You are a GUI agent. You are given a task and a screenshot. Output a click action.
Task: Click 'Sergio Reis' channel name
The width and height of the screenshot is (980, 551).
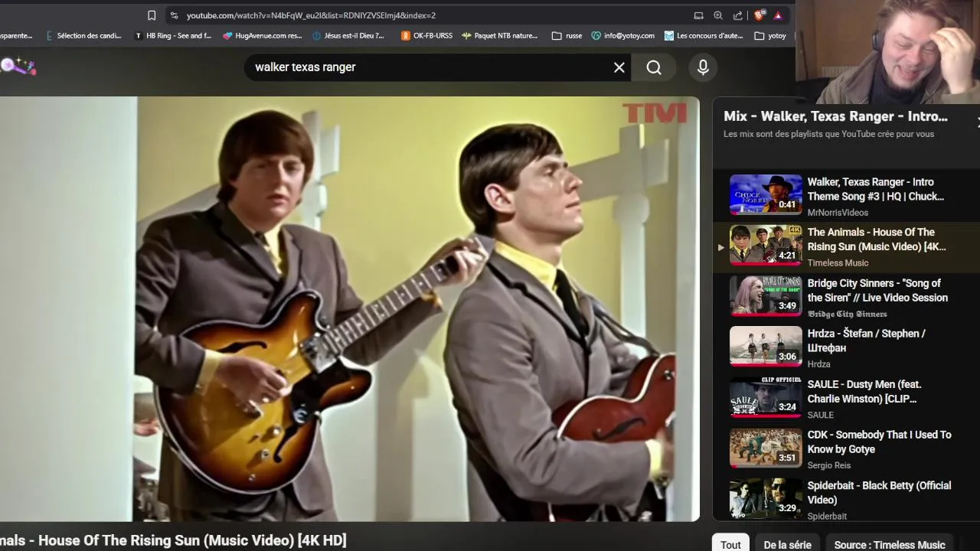[x=828, y=465]
